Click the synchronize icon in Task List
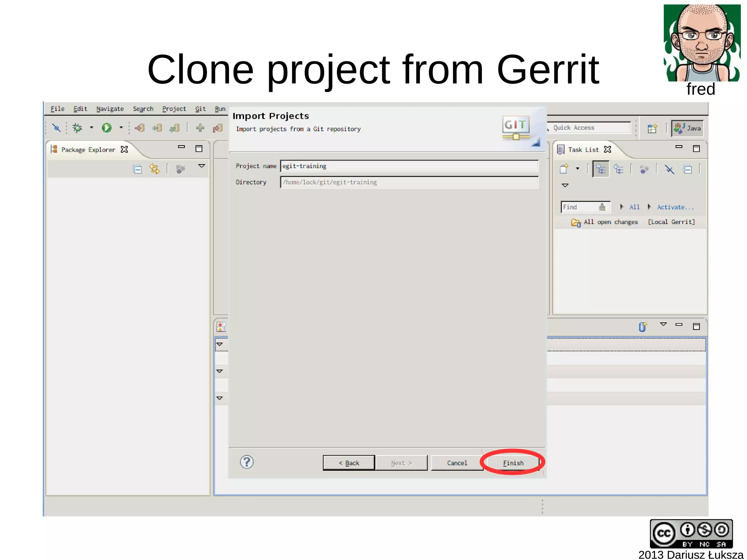This screenshot has width=747, height=560. [669, 169]
